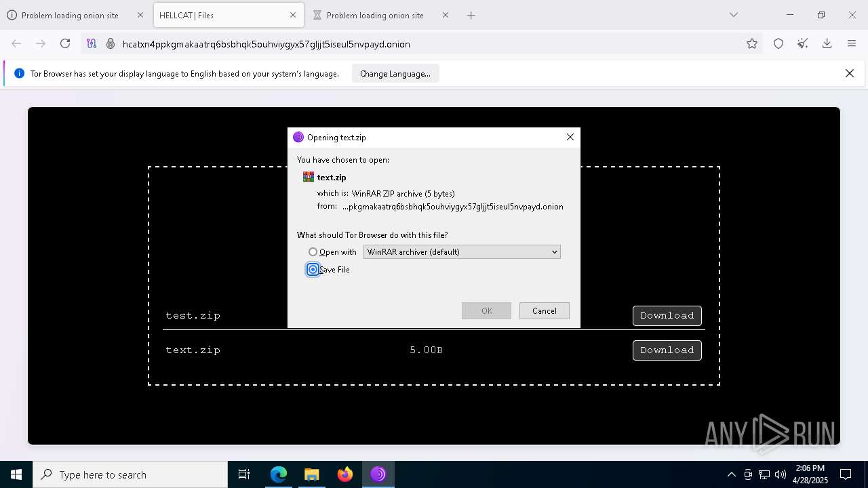Viewport: 868px width, 488px height.
Task: Open the Downloads panel arrow
Action: 827,44
